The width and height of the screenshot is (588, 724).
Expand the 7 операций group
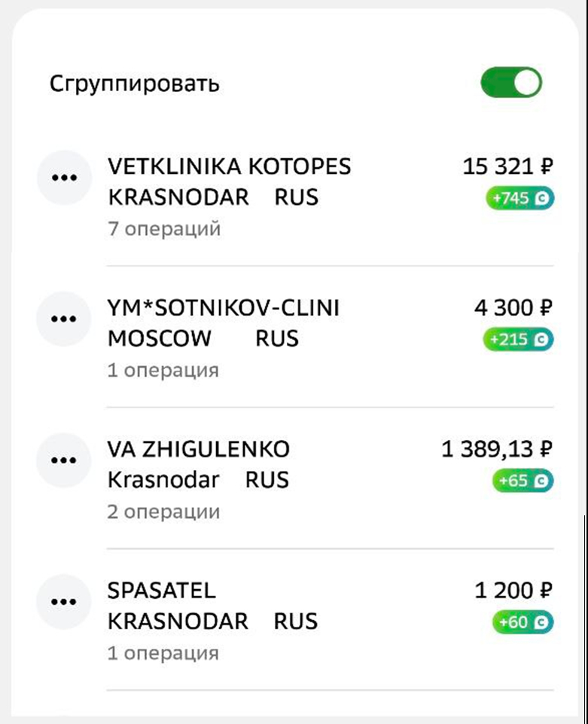point(164,229)
